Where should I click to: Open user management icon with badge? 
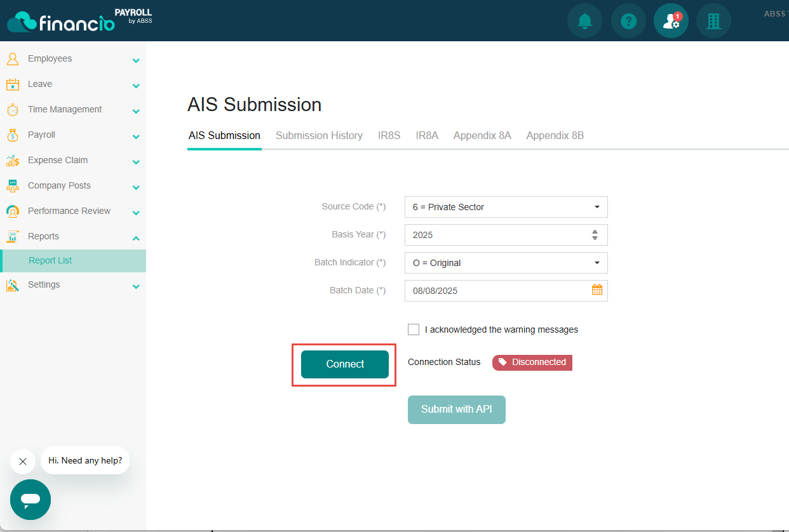[x=670, y=20]
